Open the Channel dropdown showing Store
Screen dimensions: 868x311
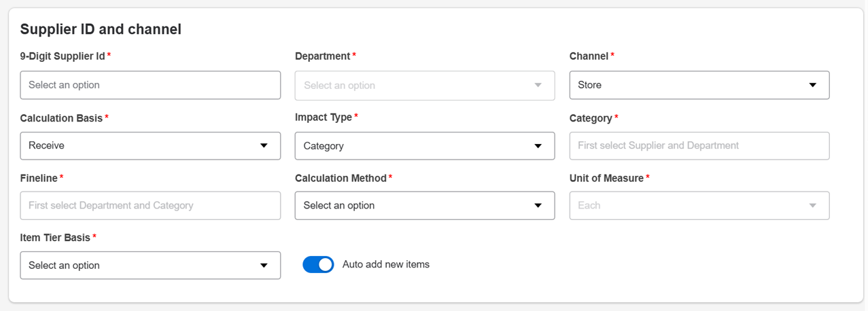point(687,86)
